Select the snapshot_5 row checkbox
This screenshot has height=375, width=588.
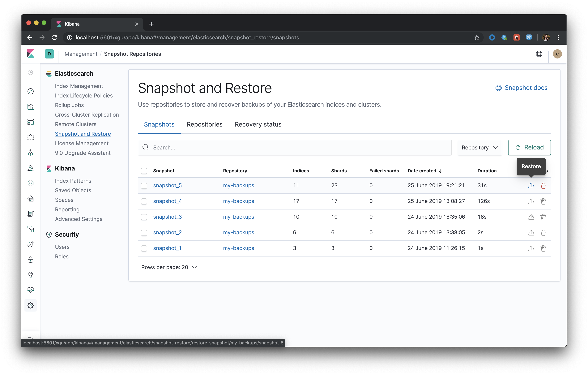tap(144, 186)
